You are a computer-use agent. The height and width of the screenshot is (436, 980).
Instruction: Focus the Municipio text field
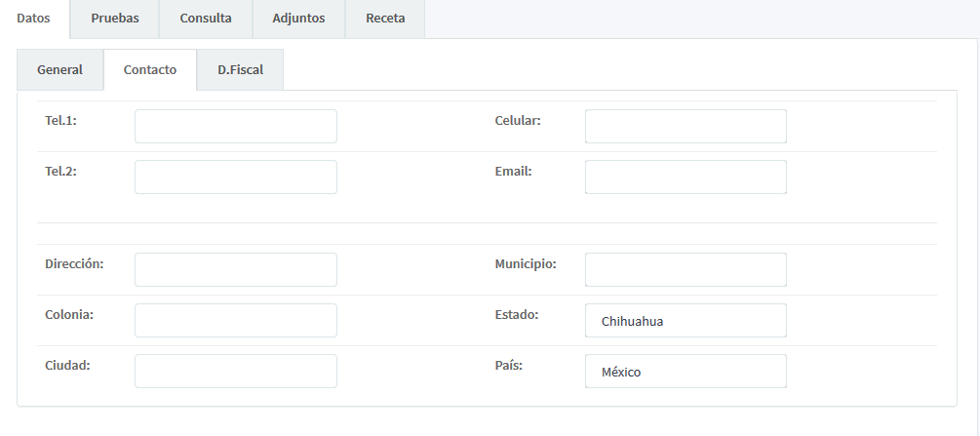pyautogui.click(x=686, y=270)
